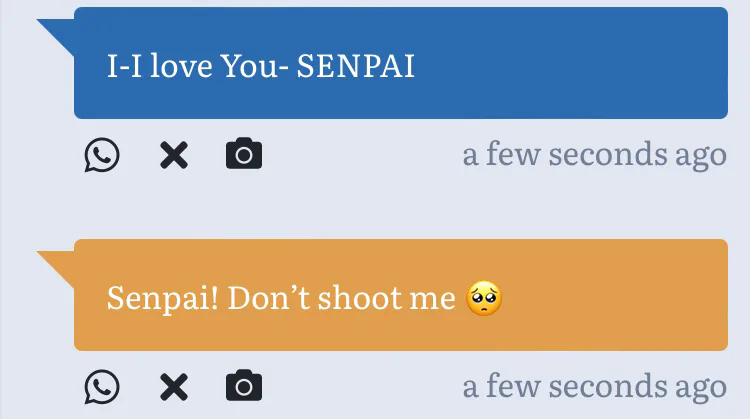Open the "I-I love You- SENPAI" message text

point(260,66)
